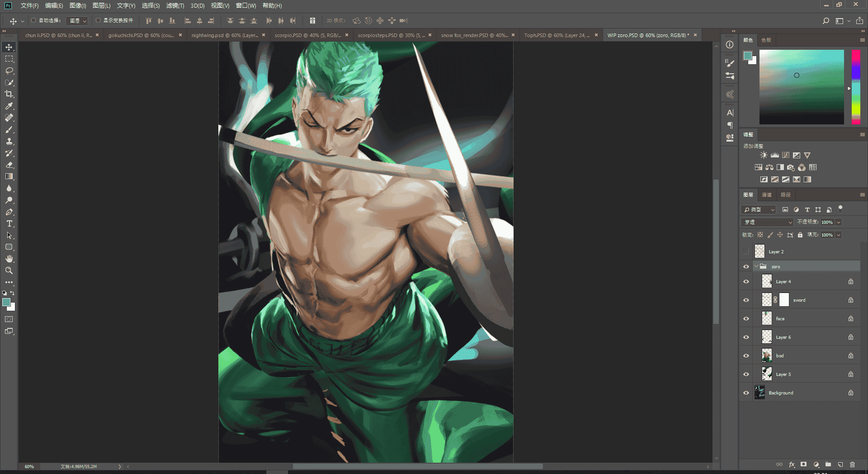Open the layer blend mode dropdown

(767, 222)
